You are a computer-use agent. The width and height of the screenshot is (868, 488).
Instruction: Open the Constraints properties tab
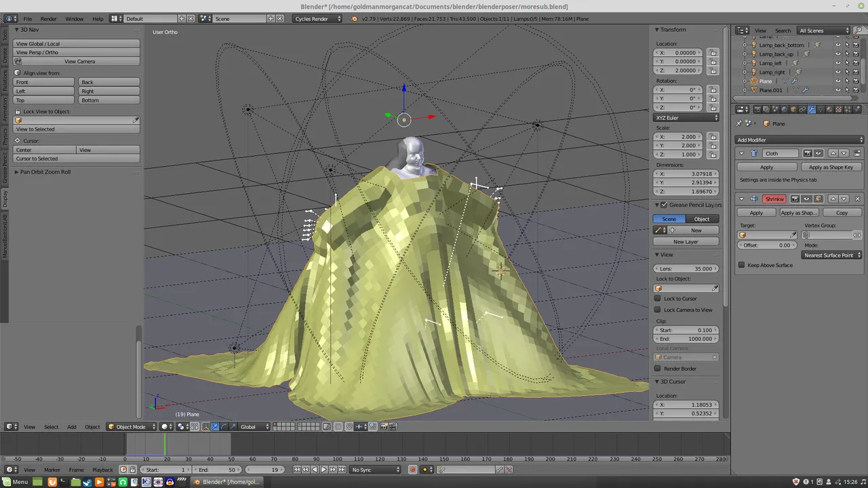803,109
